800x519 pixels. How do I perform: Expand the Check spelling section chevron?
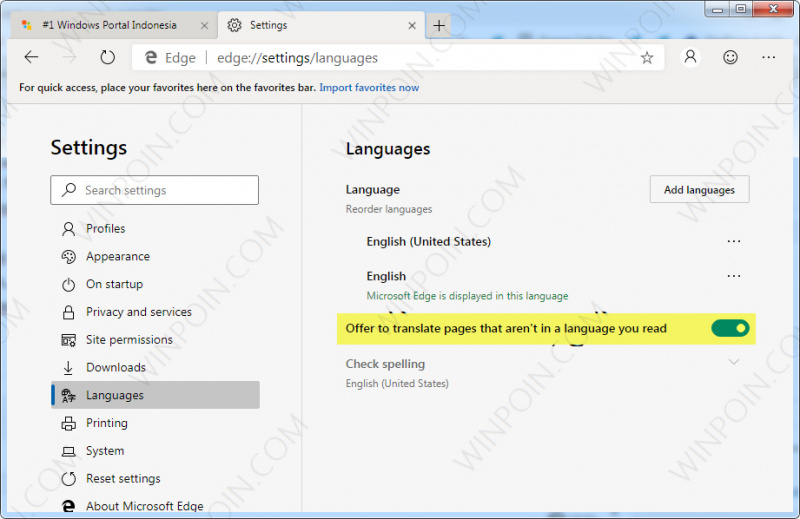tap(734, 362)
